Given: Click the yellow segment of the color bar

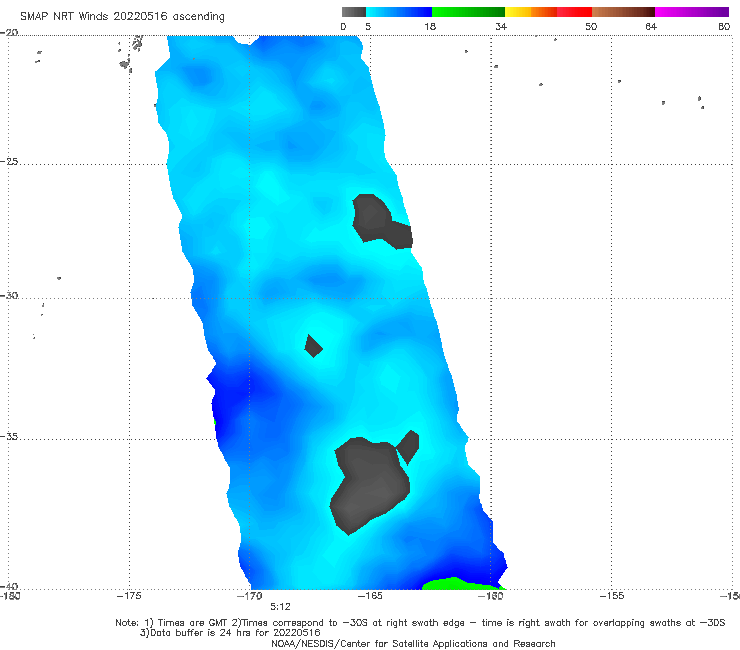Looking at the screenshot, I should [x=518, y=12].
